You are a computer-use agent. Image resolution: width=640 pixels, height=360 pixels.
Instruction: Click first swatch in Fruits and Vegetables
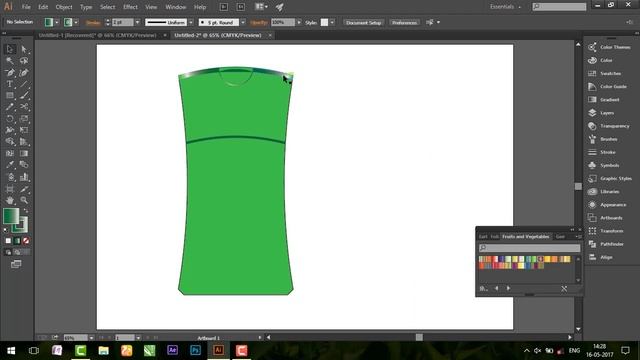[482, 259]
